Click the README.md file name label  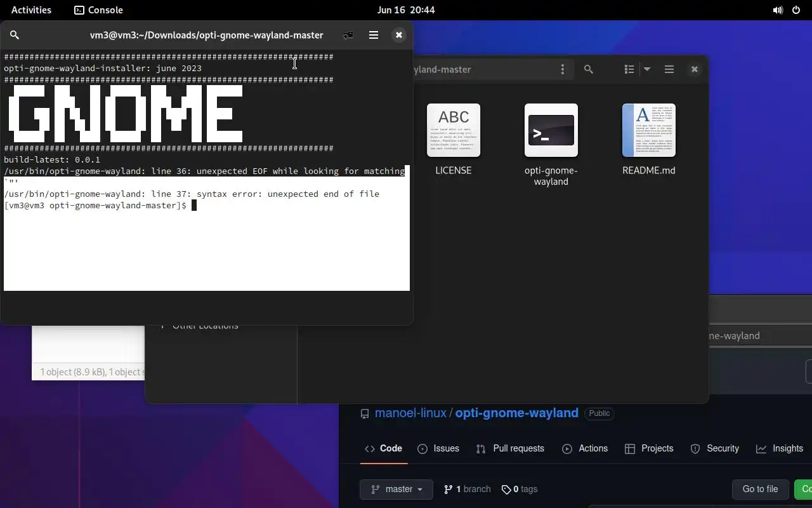649,170
